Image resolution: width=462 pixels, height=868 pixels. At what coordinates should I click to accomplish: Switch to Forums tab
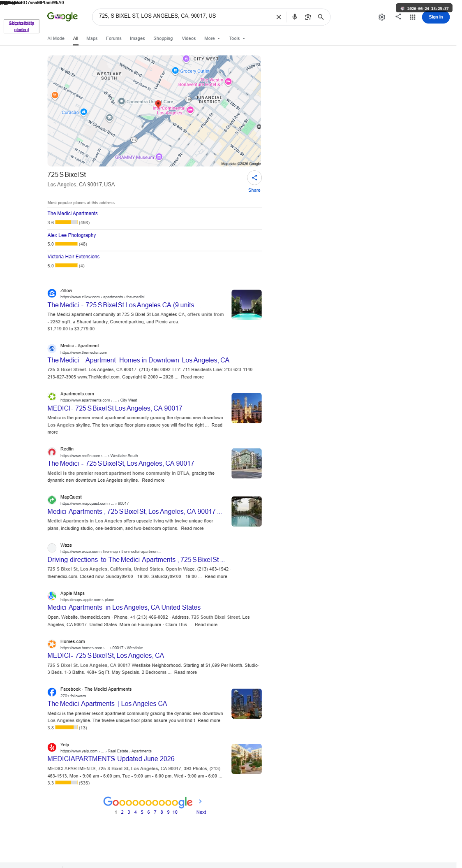click(x=114, y=38)
